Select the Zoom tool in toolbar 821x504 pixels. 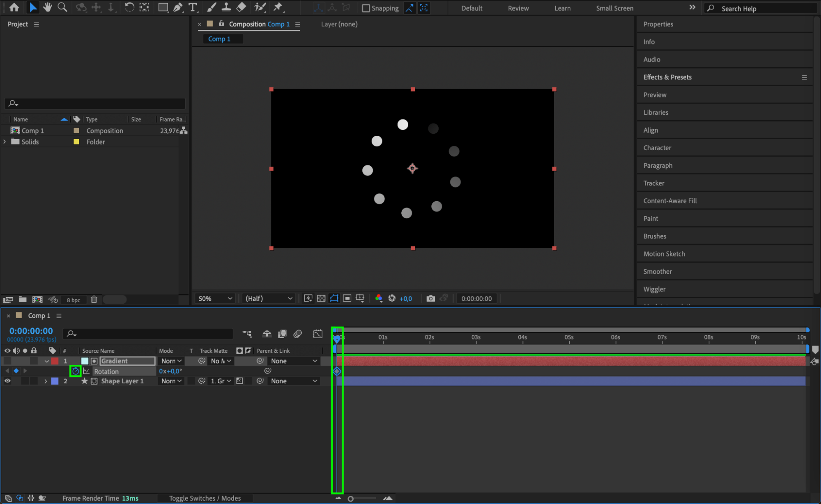(x=62, y=7)
